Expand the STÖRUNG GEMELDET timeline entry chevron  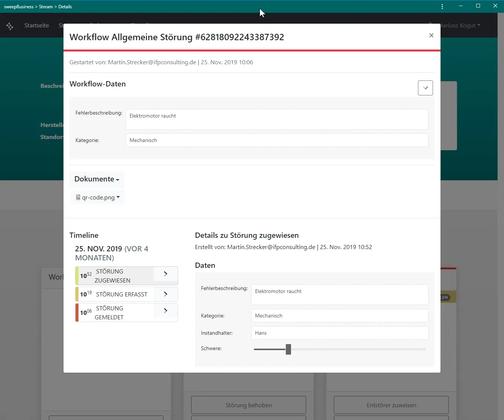165,311
